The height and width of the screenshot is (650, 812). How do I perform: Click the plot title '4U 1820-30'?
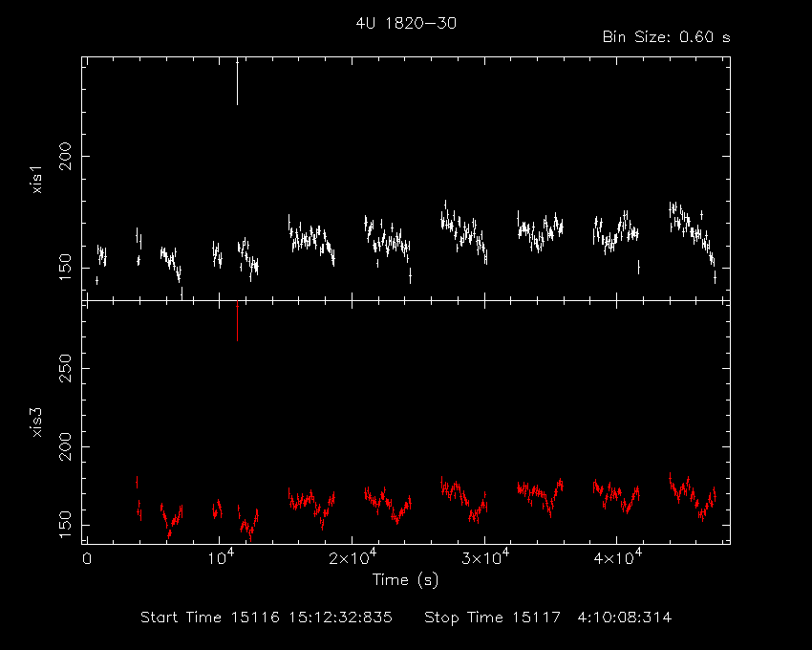coord(406,23)
